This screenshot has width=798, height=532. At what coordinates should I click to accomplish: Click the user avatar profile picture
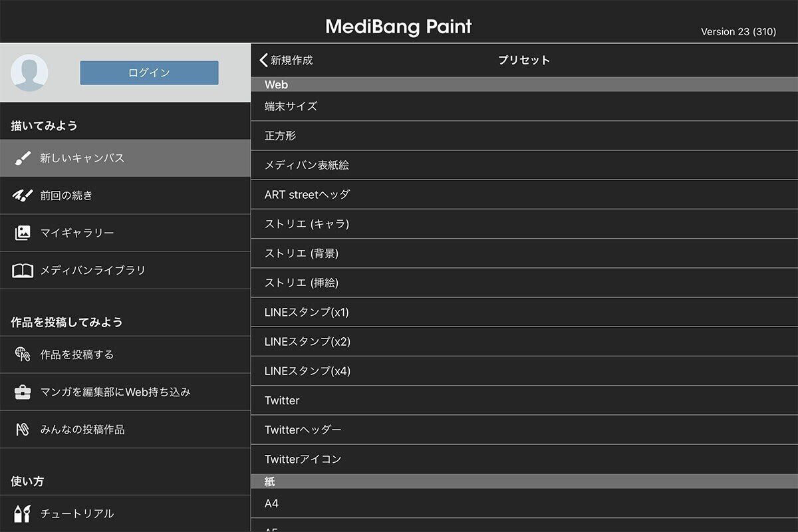pos(30,72)
